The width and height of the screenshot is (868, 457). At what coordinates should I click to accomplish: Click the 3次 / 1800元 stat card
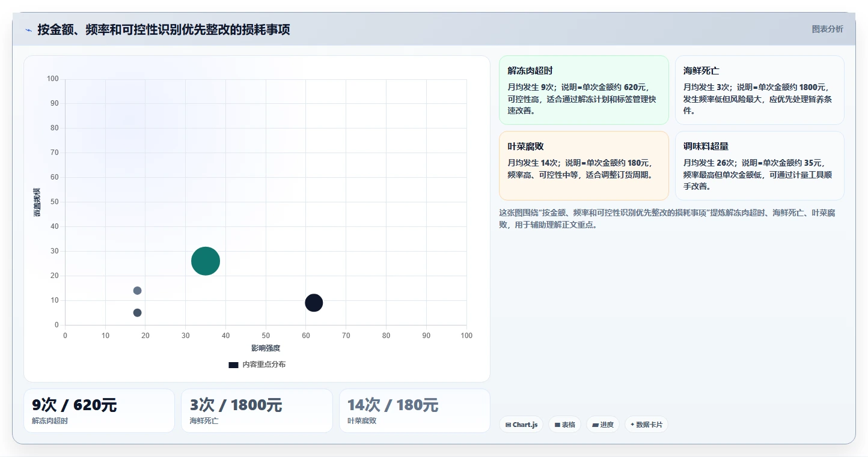(257, 411)
